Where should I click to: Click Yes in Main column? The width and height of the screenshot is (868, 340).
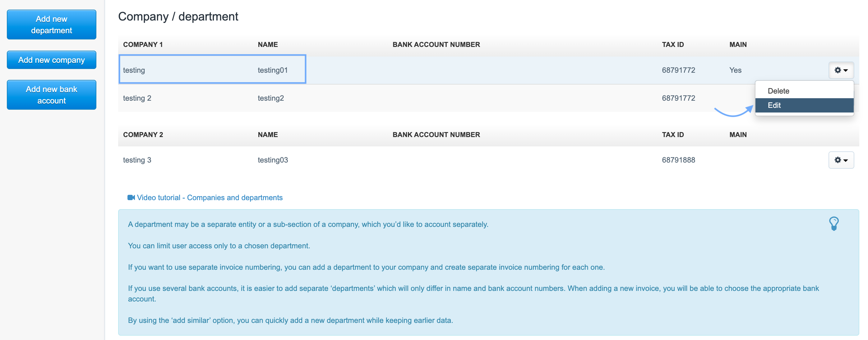point(735,70)
